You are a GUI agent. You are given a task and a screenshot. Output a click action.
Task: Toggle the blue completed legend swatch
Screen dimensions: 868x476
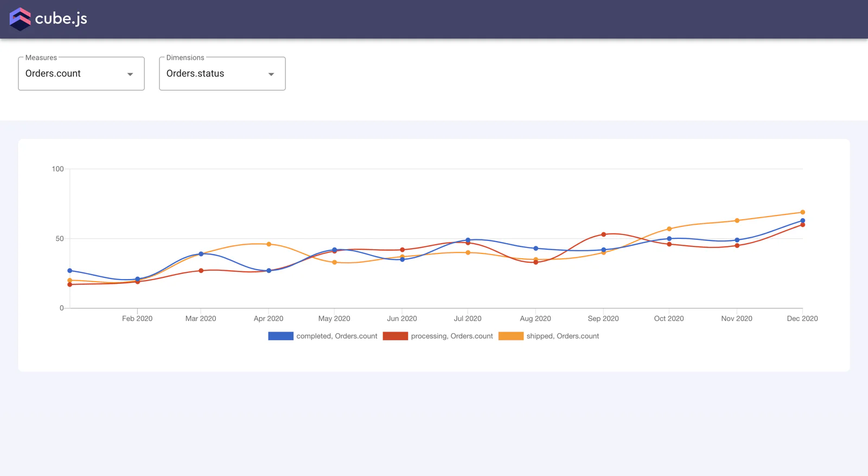click(x=280, y=336)
